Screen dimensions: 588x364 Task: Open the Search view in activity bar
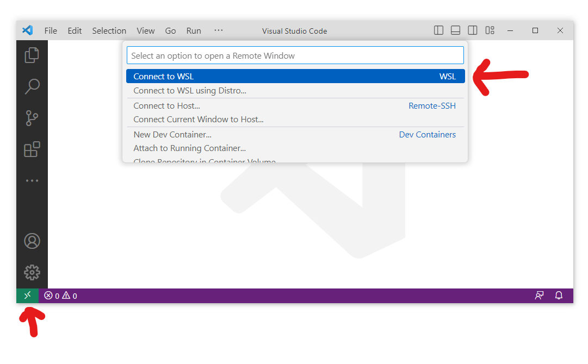[32, 86]
